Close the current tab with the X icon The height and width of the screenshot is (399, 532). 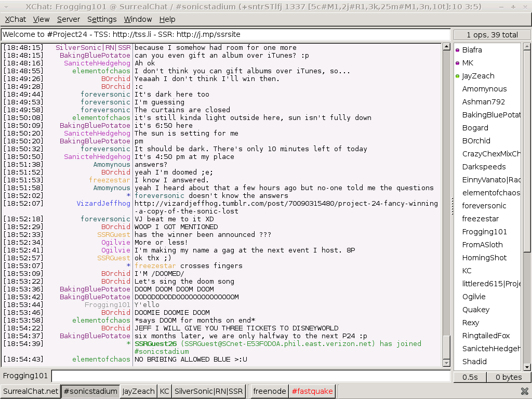[525, 391]
